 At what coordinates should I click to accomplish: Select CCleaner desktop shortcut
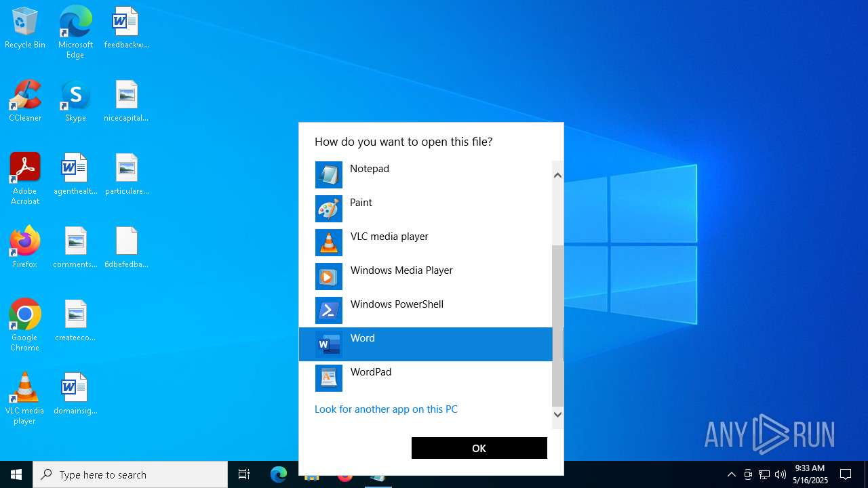click(25, 102)
